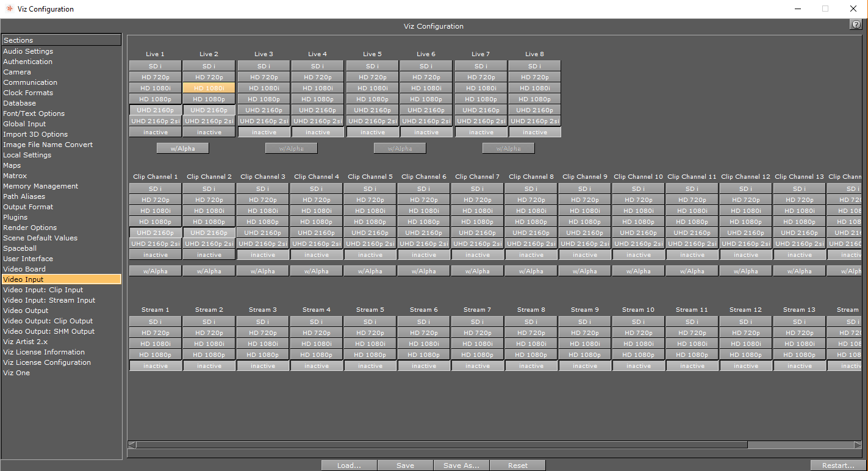
Task: Set Clip Channel 1 to UHD 2160p
Action: [x=155, y=232]
